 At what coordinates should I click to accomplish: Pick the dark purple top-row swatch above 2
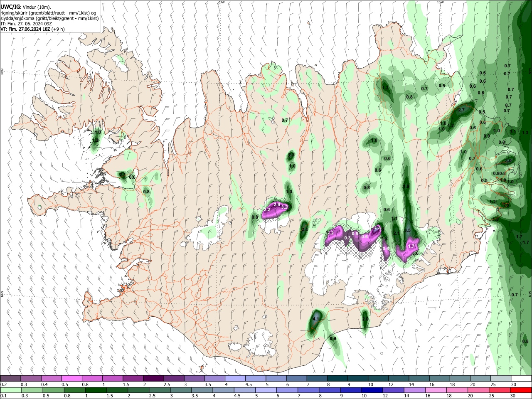pos(153,379)
